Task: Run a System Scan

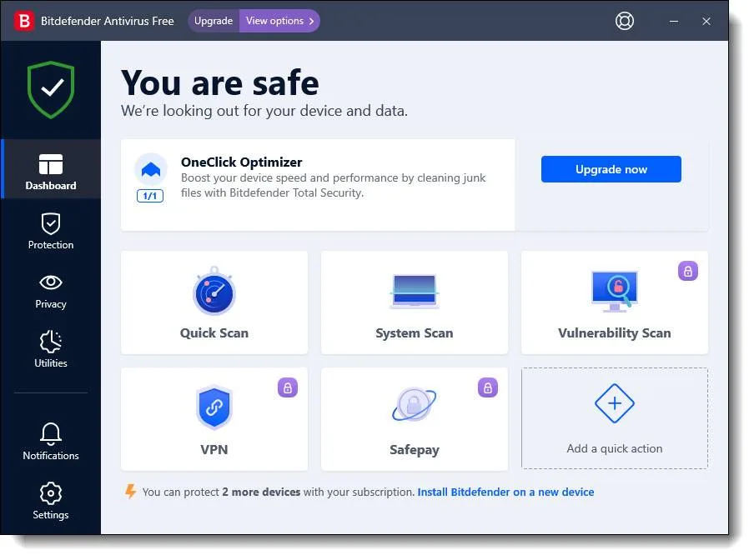Action: (x=414, y=302)
